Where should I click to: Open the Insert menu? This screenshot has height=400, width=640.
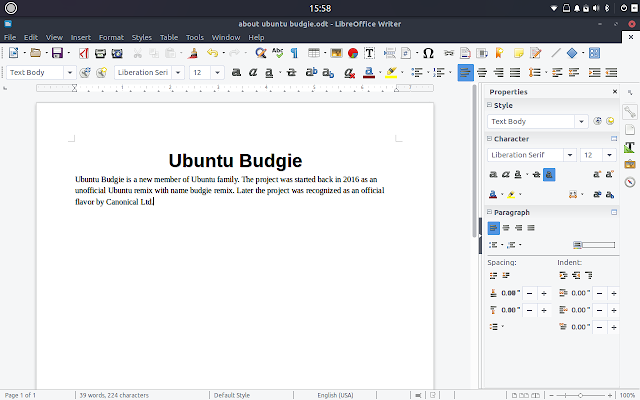pyautogui.click(x=81, y=37)
